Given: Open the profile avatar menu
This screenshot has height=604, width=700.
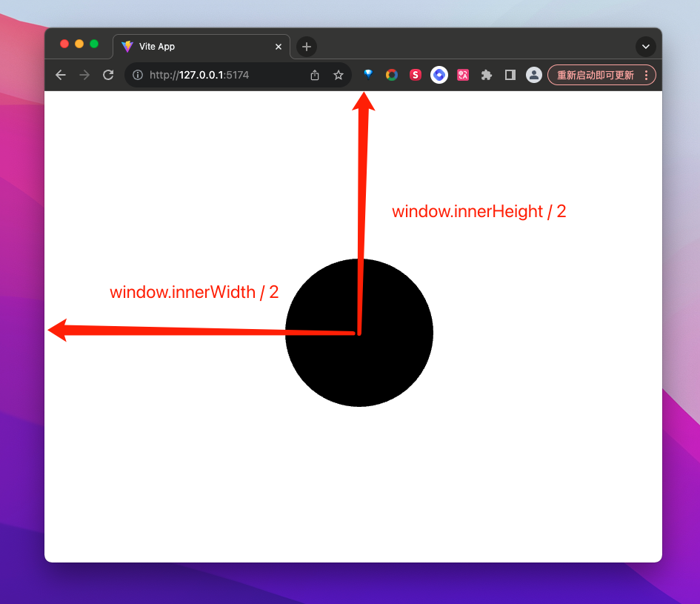Looking at the screenshot, I should [x=534, y=75].
